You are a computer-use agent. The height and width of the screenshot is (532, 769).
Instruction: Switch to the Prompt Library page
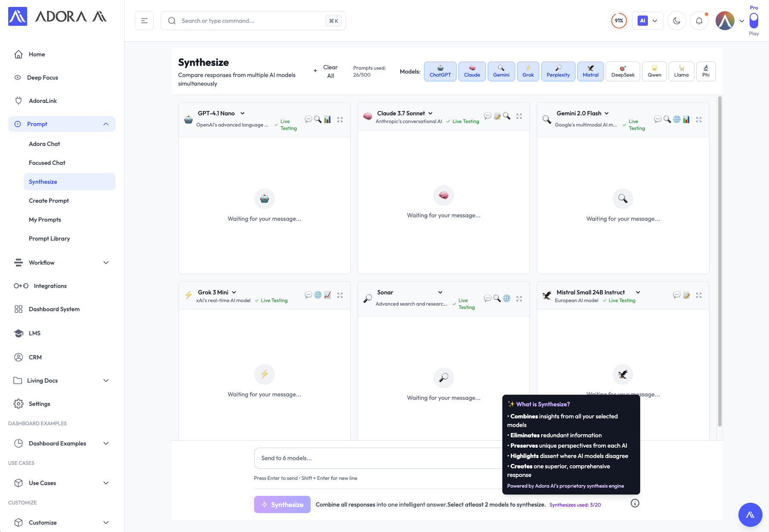pyautogui.click(x=49, y=238)
